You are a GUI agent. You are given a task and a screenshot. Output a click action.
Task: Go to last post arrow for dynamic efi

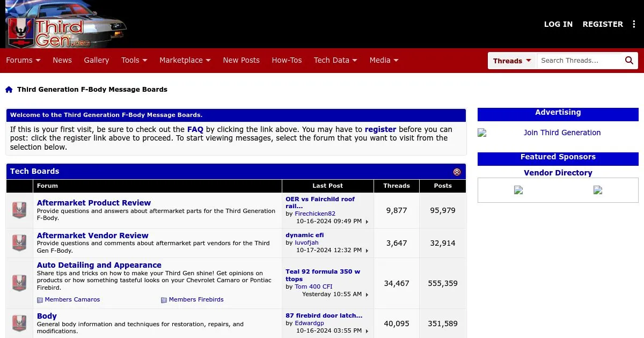click(367, 251)
